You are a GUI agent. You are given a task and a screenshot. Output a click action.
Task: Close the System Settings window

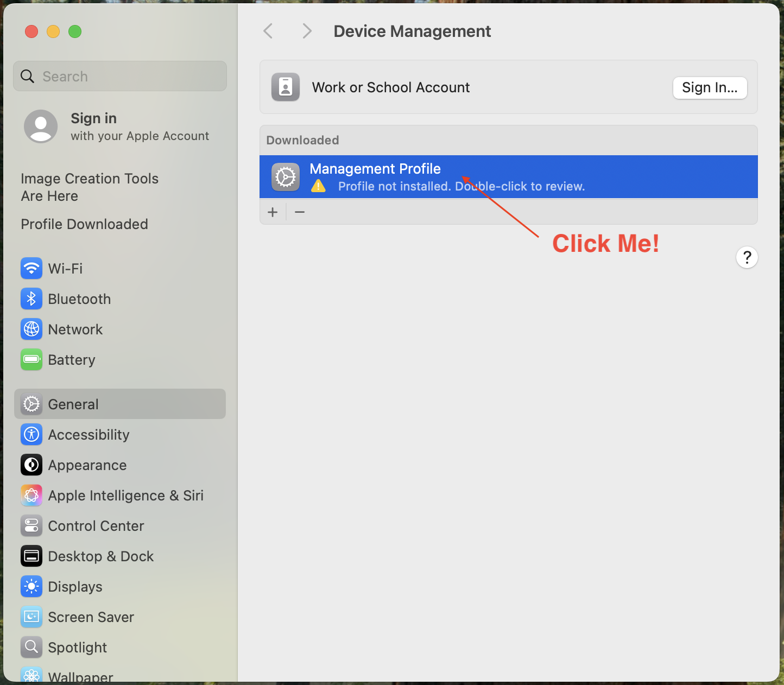(x=31, y=31)
